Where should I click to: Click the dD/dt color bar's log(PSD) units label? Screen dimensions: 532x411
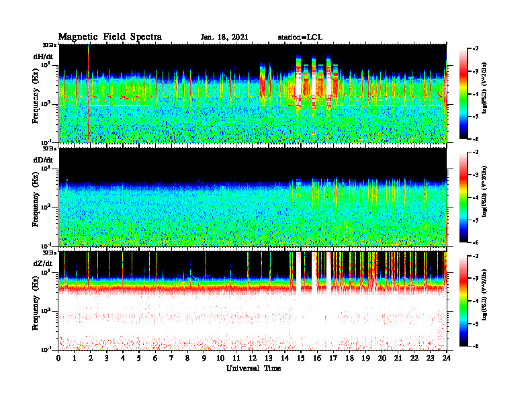[x=484, y=191]
